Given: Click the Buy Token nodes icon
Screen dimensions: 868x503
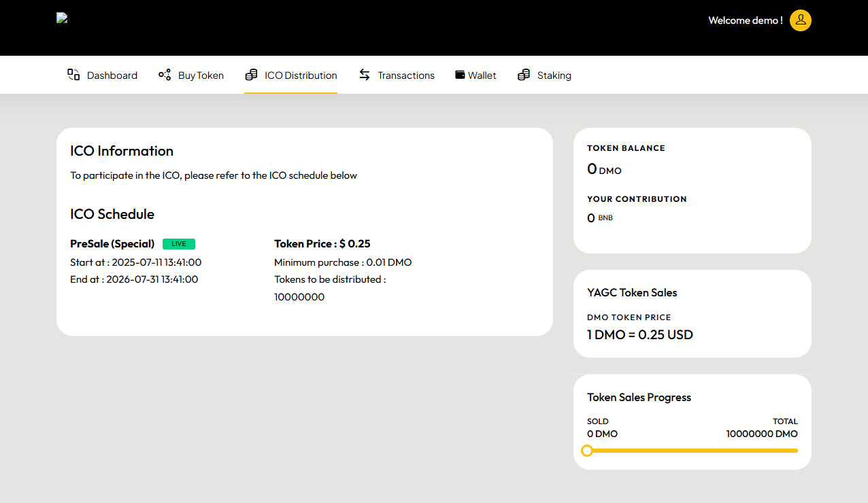Looking at the screenshot, I should pyautogui.click(x=165, y=75).
